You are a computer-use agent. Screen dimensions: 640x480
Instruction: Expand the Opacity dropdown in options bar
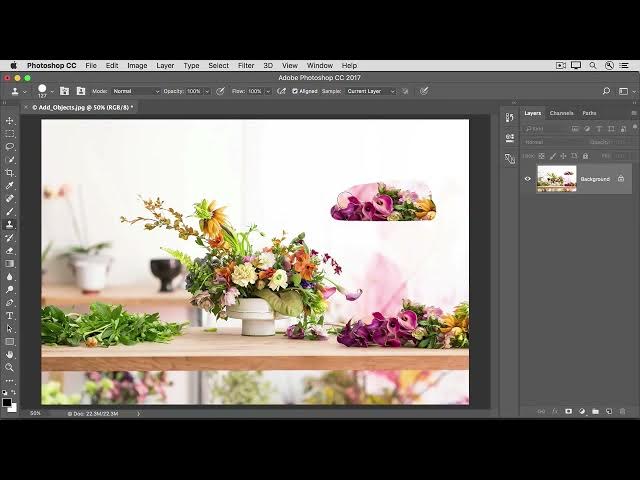pyautogui.click(x=206, y=91)
